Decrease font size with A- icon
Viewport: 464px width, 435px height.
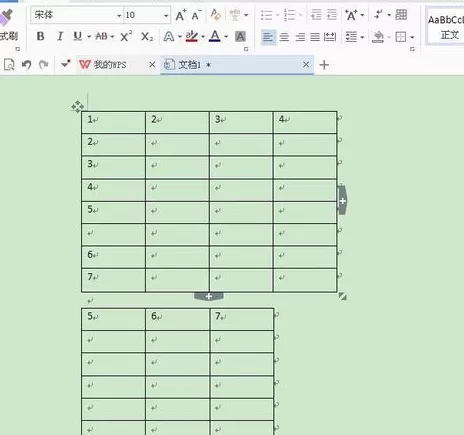pyautogui.click(x=196, y=15)
